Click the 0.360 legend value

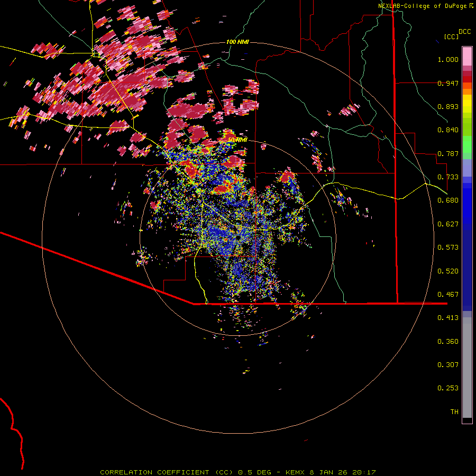[x=448, y=342]
